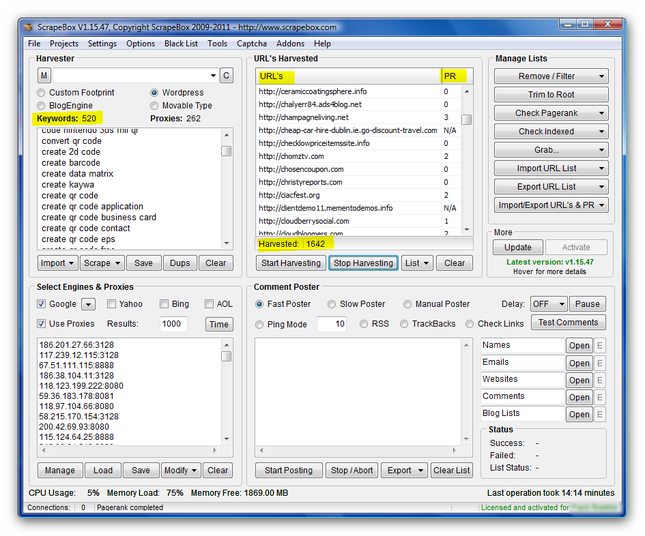This screenshot has width=645, height=536.
Task: Open the Settings menu
Action: [102, 44]
